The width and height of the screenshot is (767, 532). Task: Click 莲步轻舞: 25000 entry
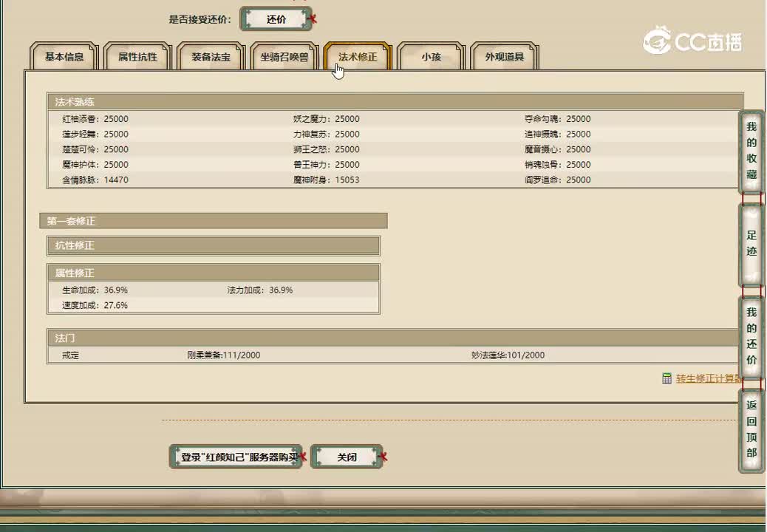(x=95, y=134)
